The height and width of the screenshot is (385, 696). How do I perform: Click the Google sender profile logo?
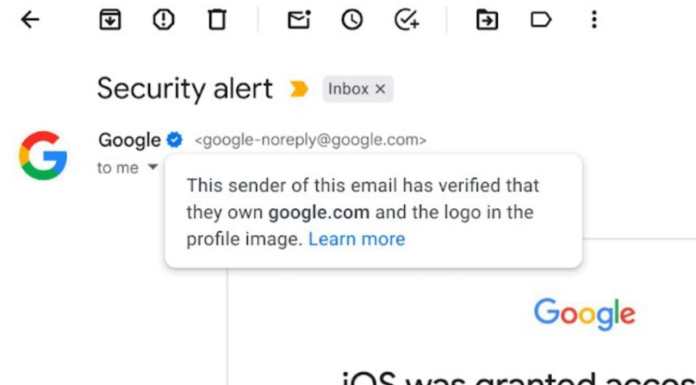tap(43, 155)
